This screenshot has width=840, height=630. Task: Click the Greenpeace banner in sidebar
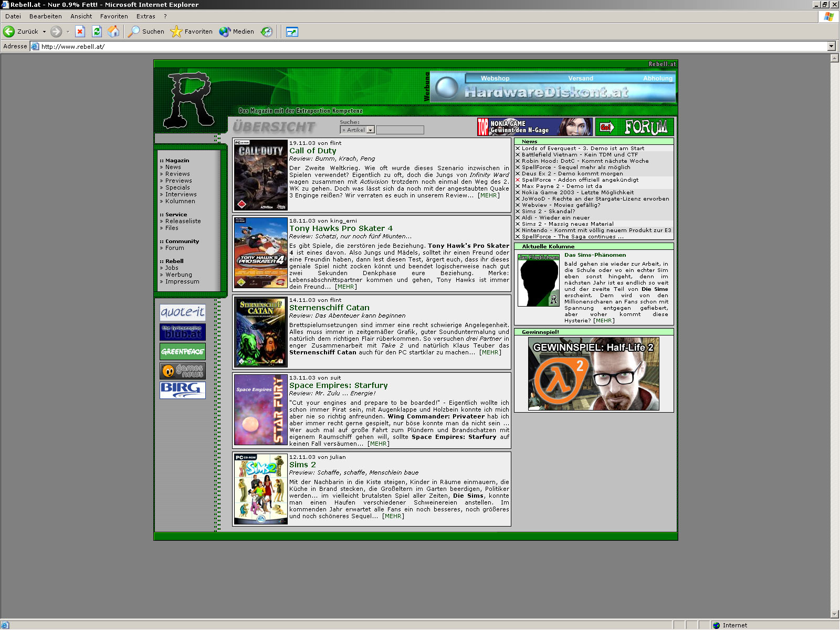182,351
